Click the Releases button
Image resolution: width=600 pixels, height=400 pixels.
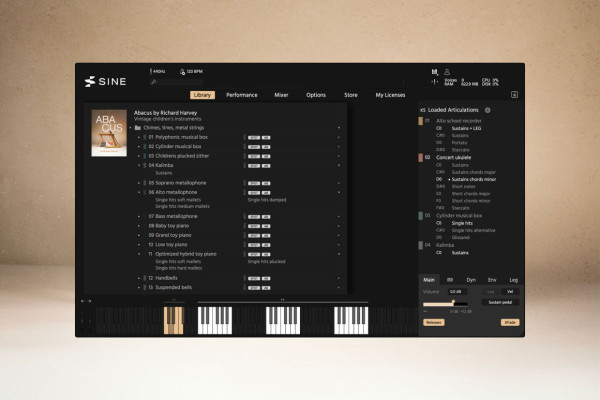[433, 322]
